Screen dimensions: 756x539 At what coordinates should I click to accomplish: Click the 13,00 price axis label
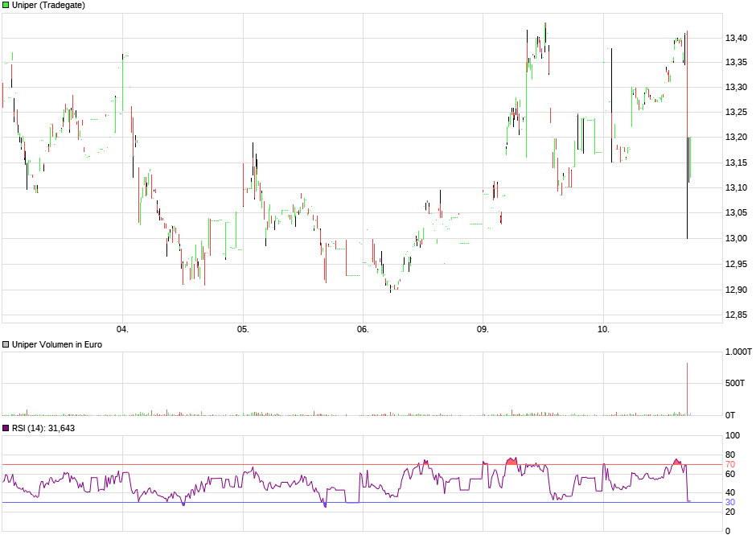pyautogui.click(x=736, y=238)
